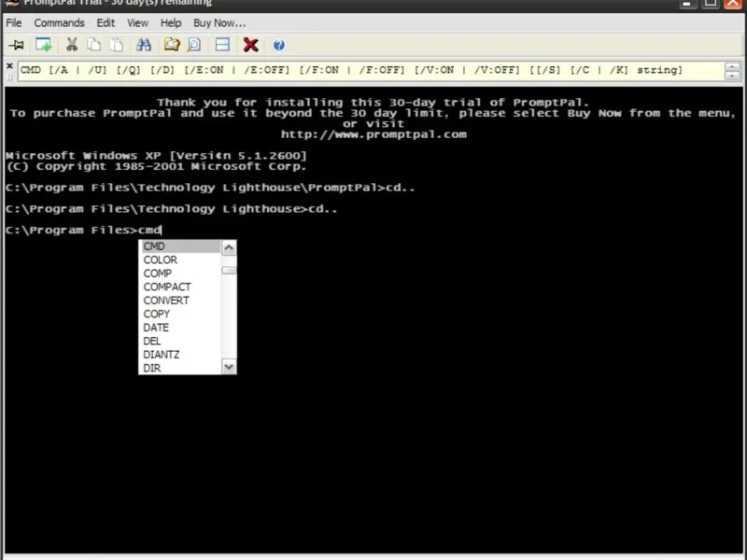Click the magnifier preview toolbar icon

(194, 45)
